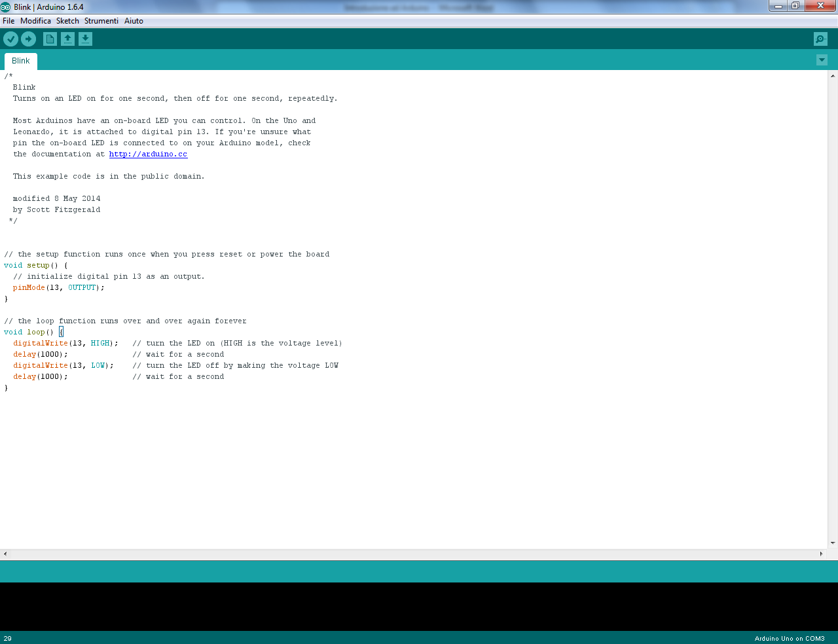This screenshot has width=838, height=644.
Task: Click 'Arduino Uno on COM3' status text
Action: click(790, 638)
